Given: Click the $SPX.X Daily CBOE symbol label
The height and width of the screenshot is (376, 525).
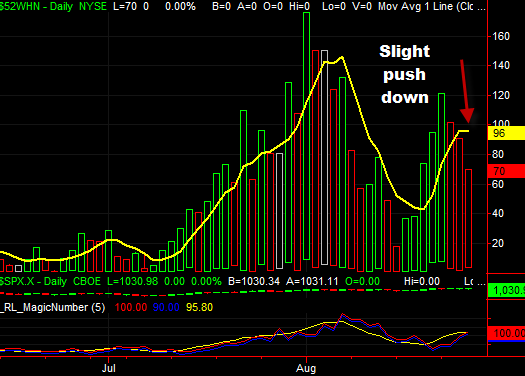Looking at the screenshot, I should [x=50, y=281].
